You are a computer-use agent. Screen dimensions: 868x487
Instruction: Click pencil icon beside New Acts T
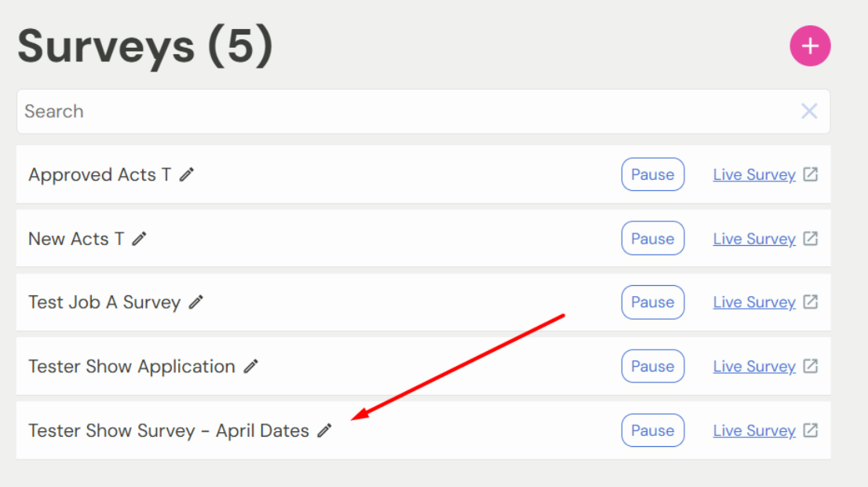pos(140,239)
